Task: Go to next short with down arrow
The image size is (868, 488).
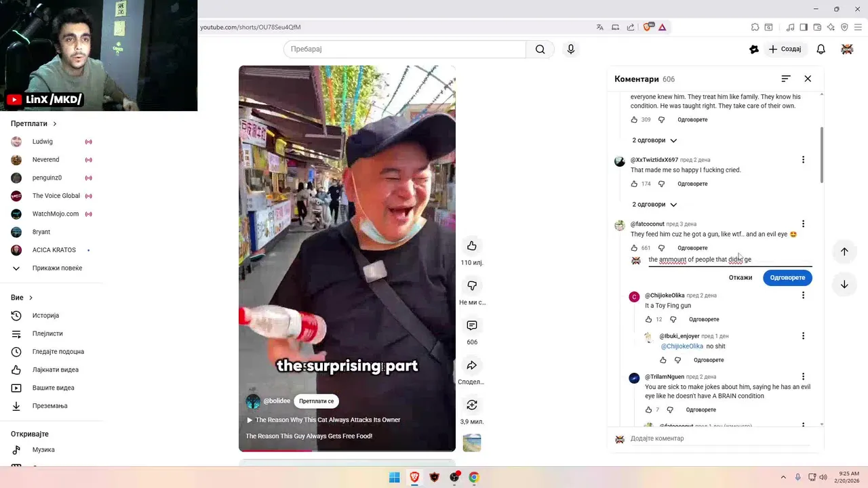Action: pyautogui.click(x=844, y=285)
